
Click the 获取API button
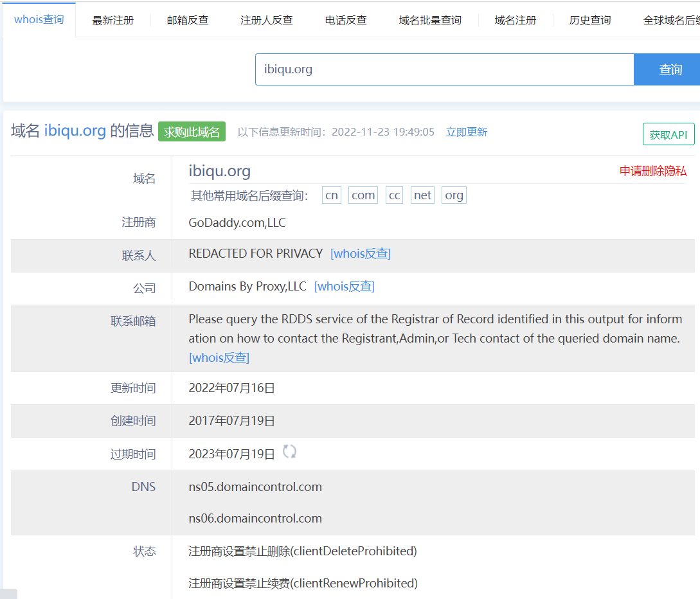click(x=669, y=134)
